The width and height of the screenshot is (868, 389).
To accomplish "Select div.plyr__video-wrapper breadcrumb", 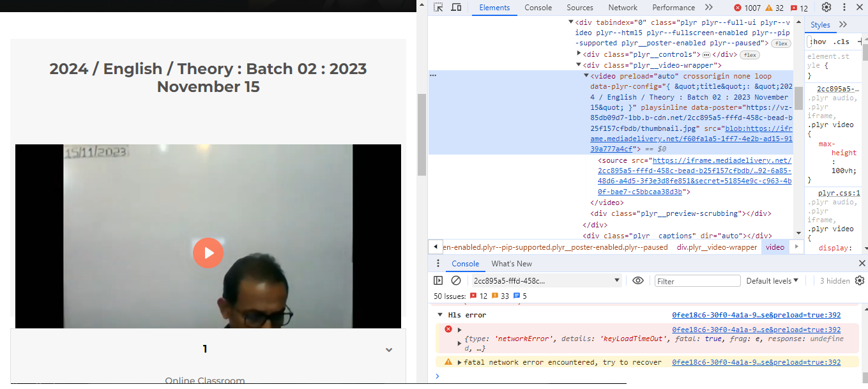I will click(x=717, y=247).
